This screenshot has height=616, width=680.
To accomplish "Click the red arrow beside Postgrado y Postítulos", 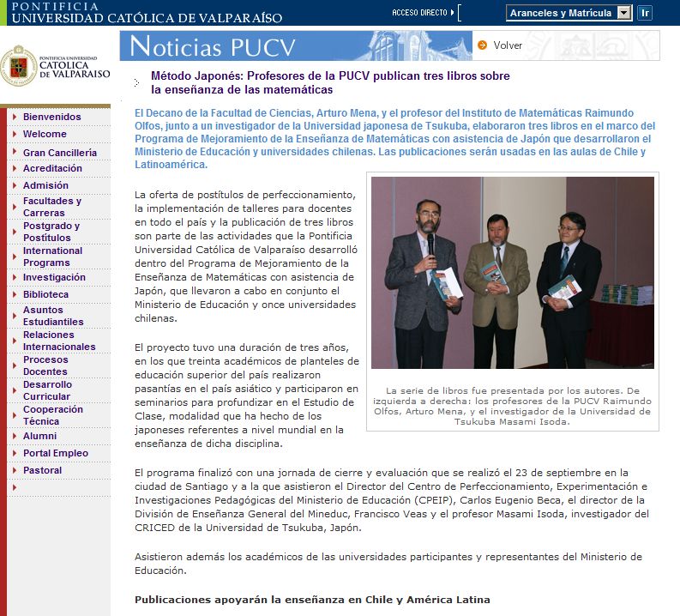I will [x=15, y=232].
